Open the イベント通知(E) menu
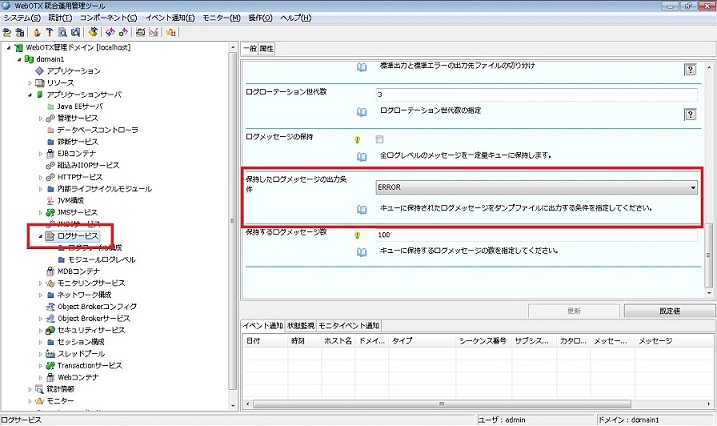 tap(170, 18)
